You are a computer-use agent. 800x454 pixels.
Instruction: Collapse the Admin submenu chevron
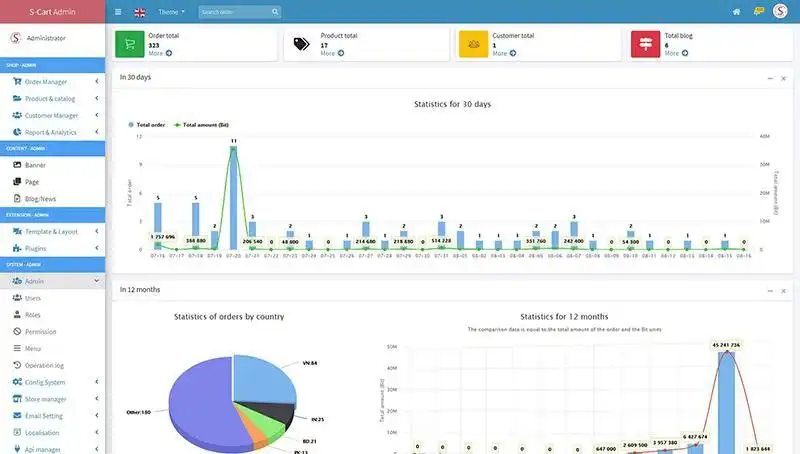[x=96, y=281]
